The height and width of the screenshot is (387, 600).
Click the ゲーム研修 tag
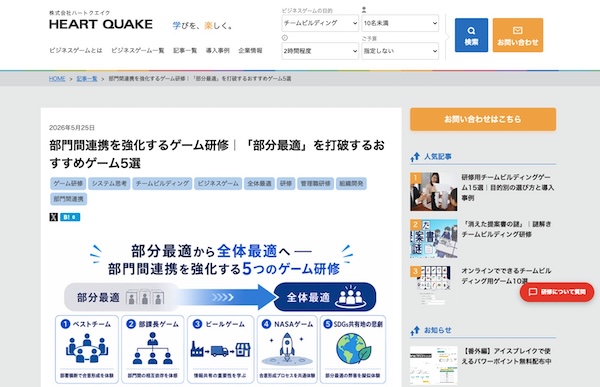tap(68, 183)
